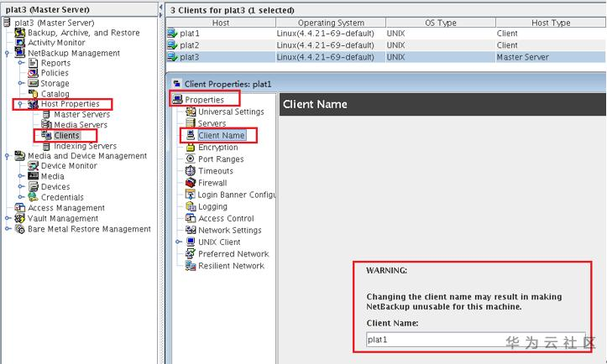Open Network Settings properties
The height and width of the screenshot is (364, 607).
coord(229,230)
